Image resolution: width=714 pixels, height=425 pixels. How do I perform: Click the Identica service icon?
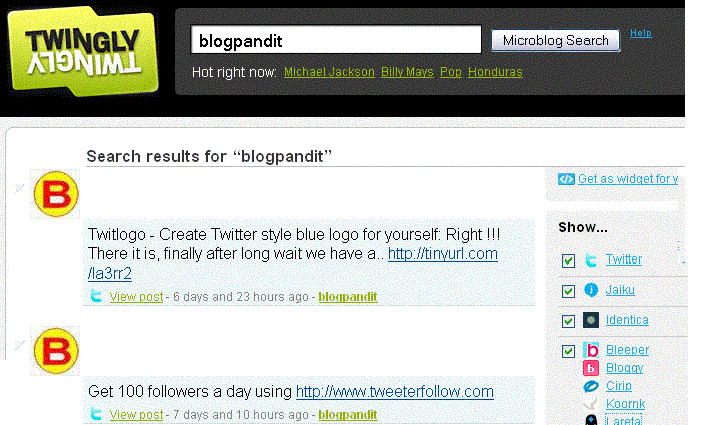pyautogui.click(x=591, y=320)
